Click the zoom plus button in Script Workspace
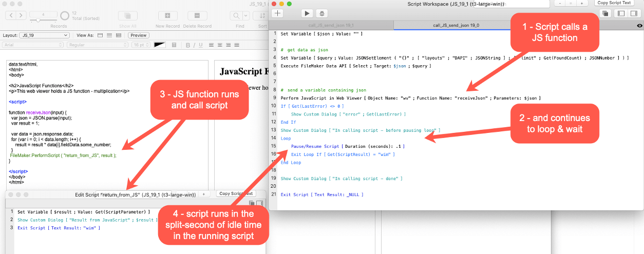The width and height of the screenshot is (644, 254). tap(582, 3)
